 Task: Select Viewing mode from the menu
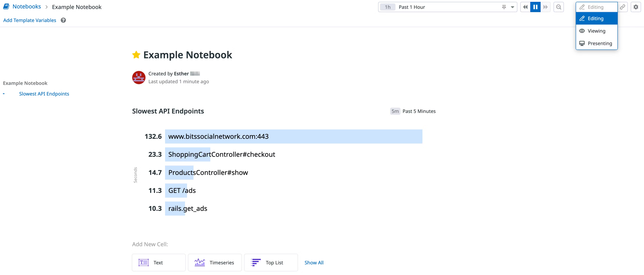tap(596, 31)
